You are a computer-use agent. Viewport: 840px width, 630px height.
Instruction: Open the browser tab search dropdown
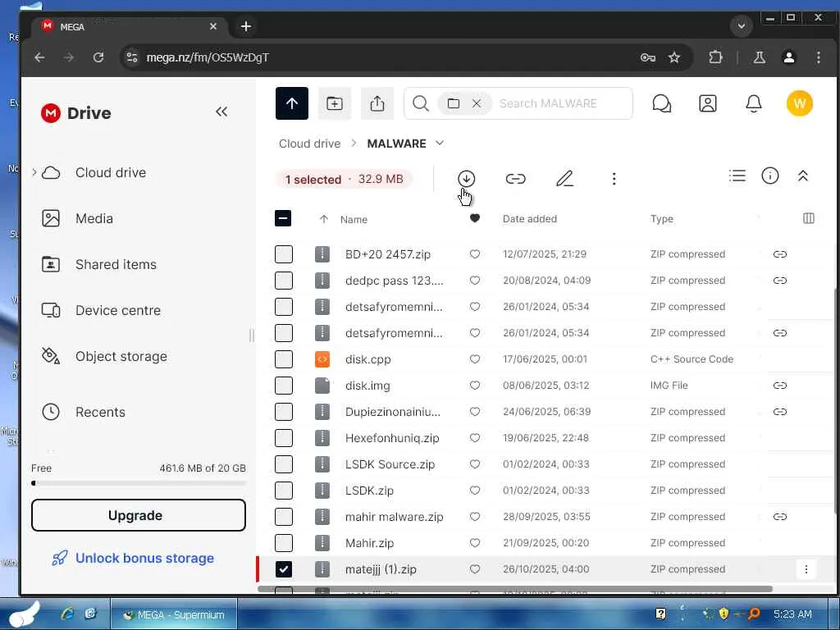click(x=742, y=25)
